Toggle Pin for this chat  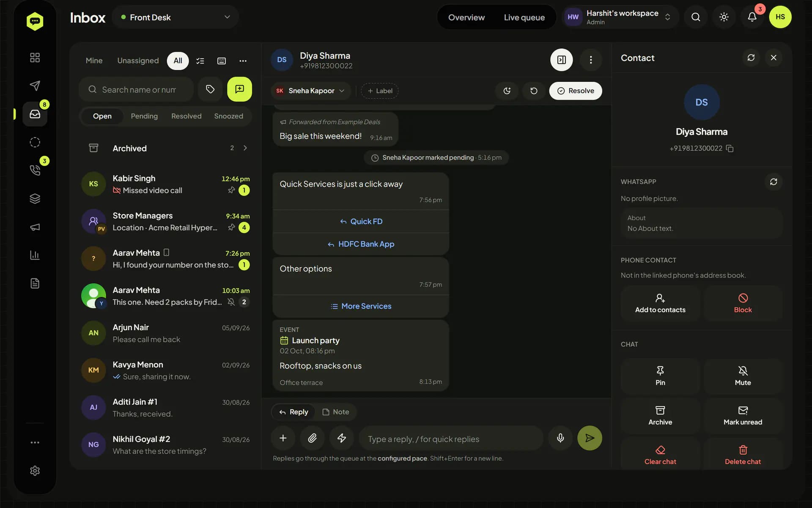(x=660, y=376)
